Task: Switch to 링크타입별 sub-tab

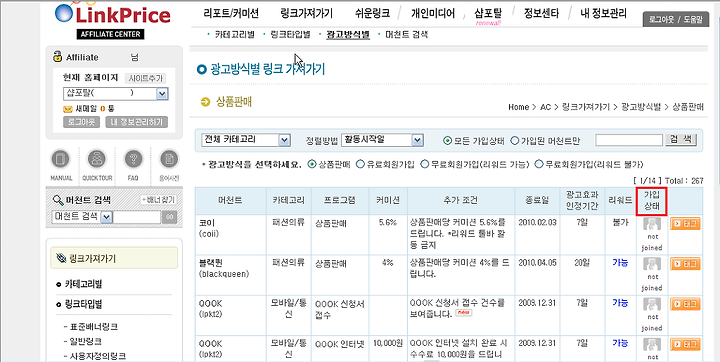Action: [291, 34]
